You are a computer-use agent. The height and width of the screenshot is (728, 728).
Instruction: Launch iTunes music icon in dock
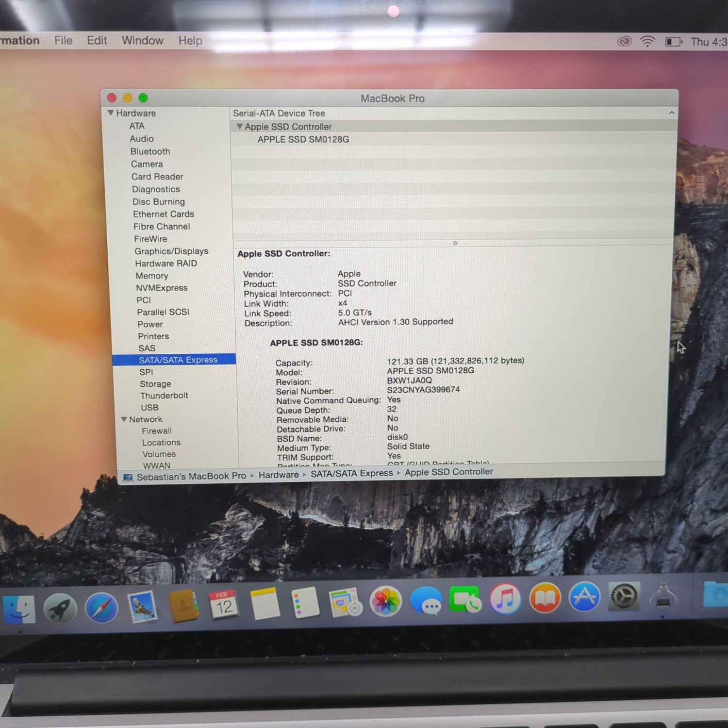click(x=505, y=599)
